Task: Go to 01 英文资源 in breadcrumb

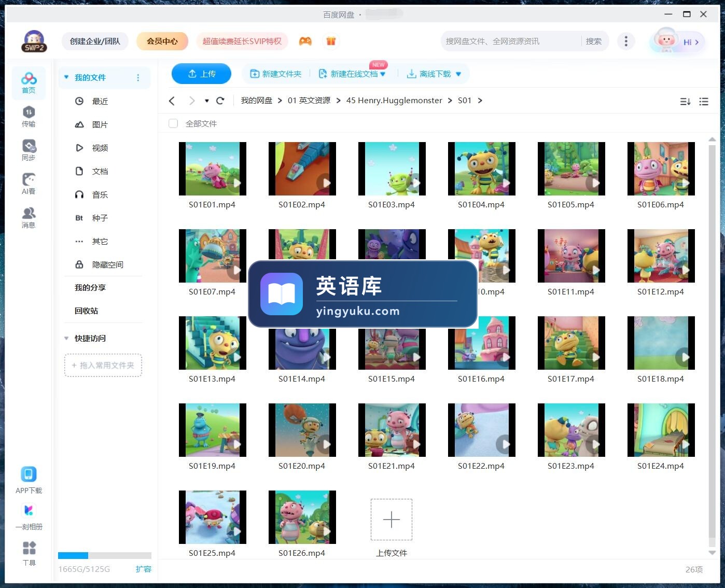Action: [309, 101]
